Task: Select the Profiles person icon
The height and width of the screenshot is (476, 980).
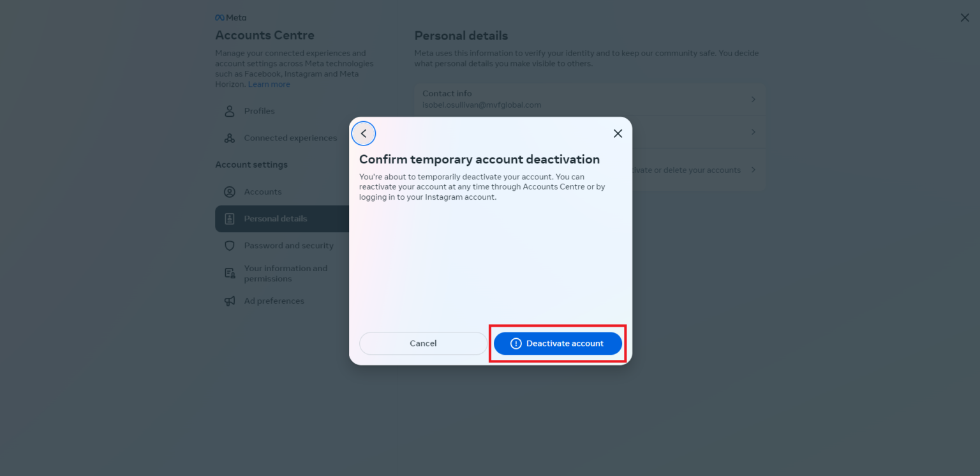Action: (x=229, y=111)
